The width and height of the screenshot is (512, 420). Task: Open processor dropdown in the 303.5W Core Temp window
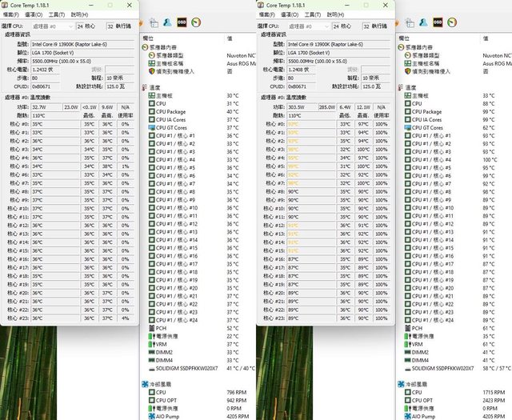tap(308, 26)
